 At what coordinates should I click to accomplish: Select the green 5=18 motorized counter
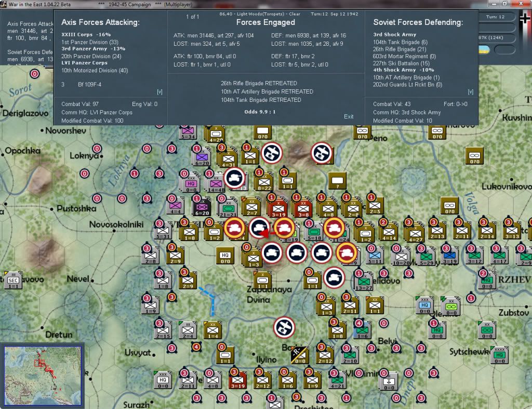[x=314, y=232]
